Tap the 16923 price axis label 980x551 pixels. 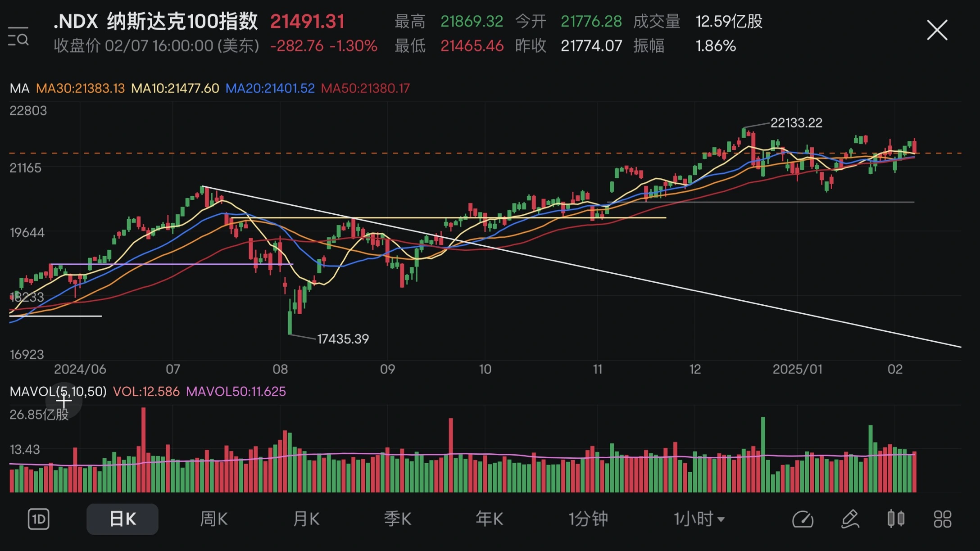point(27,354)
